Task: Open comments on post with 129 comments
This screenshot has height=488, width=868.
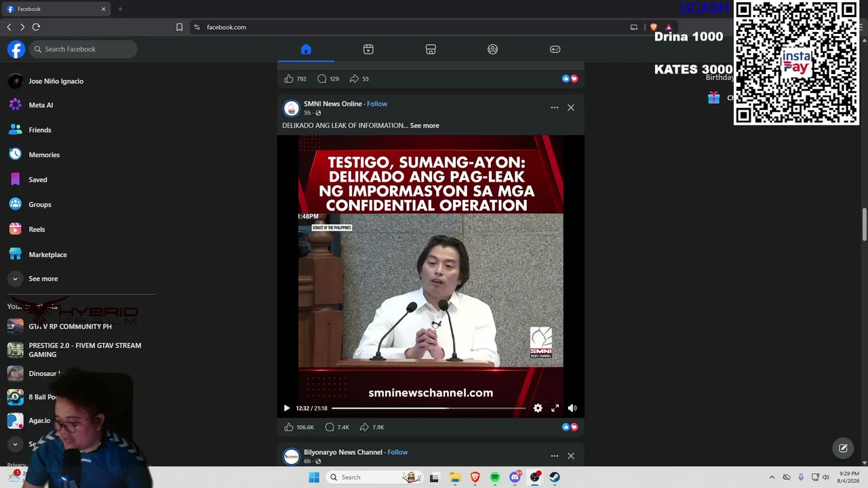Action: (x=322, y=79)
